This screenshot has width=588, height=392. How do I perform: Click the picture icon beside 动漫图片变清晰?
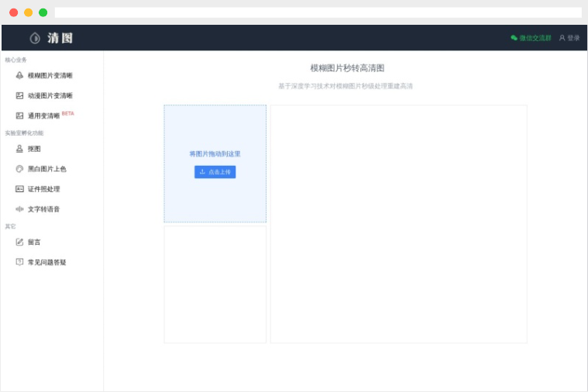[19, 95]
